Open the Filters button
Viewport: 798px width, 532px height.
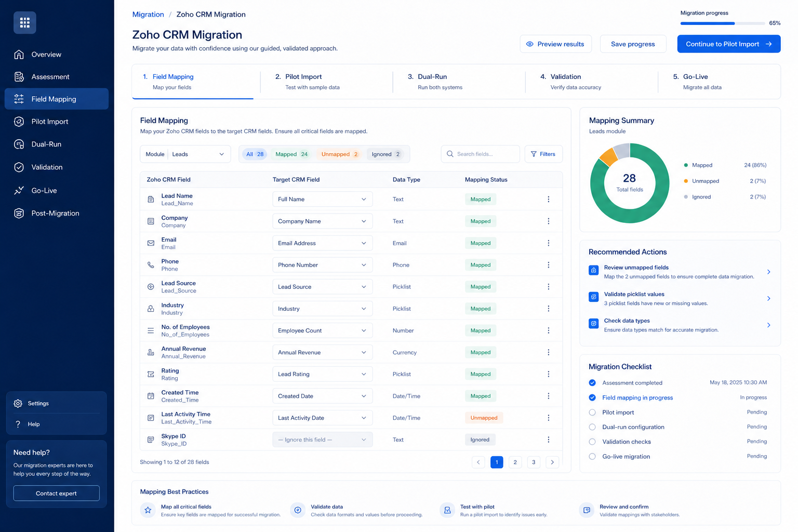click(x=543, y=154)
